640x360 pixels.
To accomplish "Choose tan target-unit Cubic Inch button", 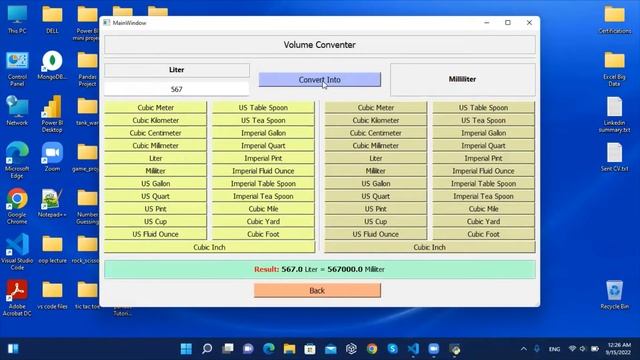I will 429,247.
